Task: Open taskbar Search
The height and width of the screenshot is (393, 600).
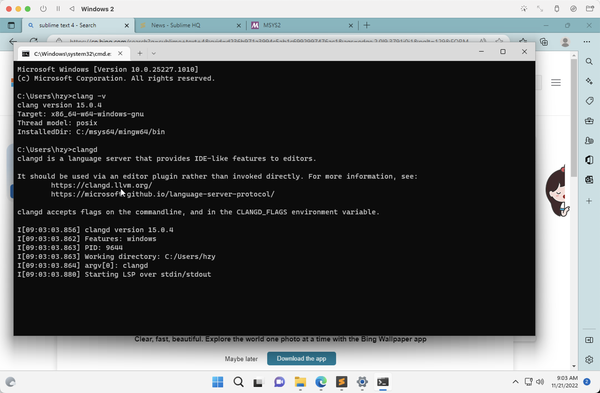Action: tap(238, 382)
